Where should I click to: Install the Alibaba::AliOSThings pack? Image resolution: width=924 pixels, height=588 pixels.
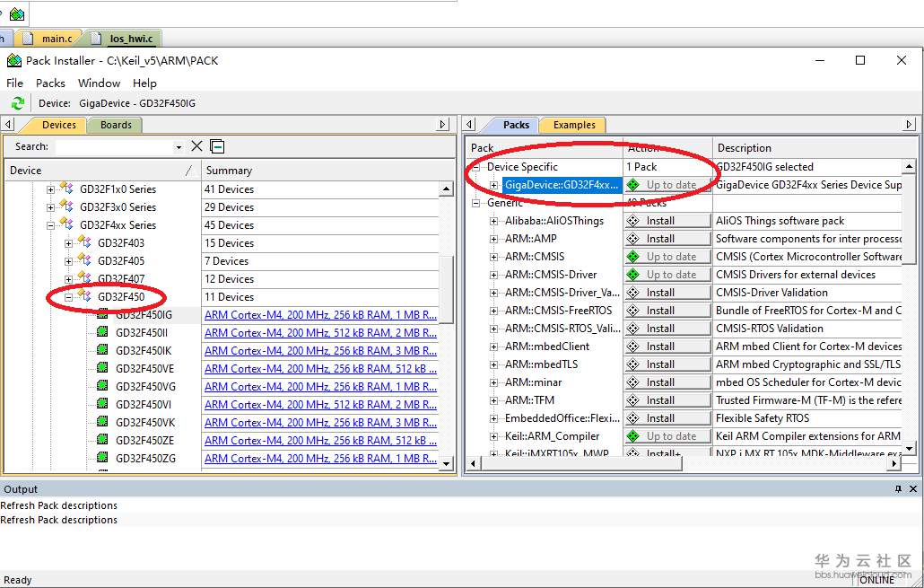(x=667, y=221)
